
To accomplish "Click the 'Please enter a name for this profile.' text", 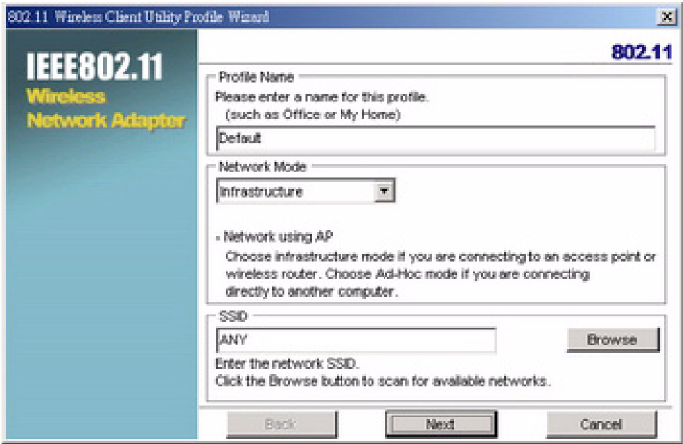I will 322,97.
